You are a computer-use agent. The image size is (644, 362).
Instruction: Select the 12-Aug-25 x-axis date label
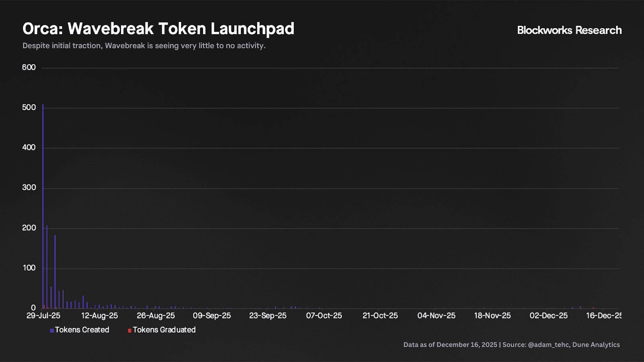coord(99,316)
